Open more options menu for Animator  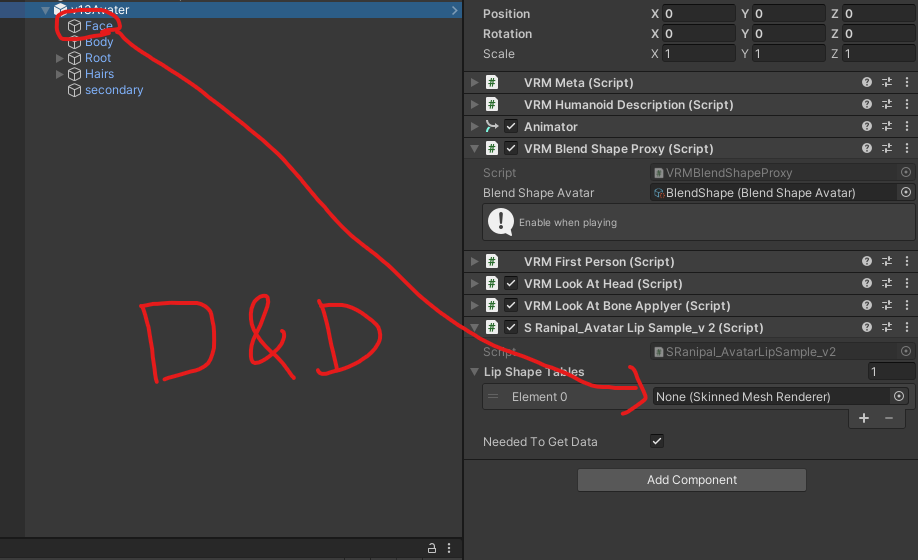tap(907, 126)
